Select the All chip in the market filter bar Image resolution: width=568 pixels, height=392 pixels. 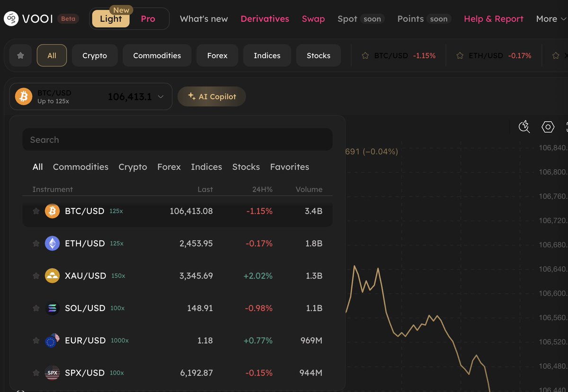(52, 55)
